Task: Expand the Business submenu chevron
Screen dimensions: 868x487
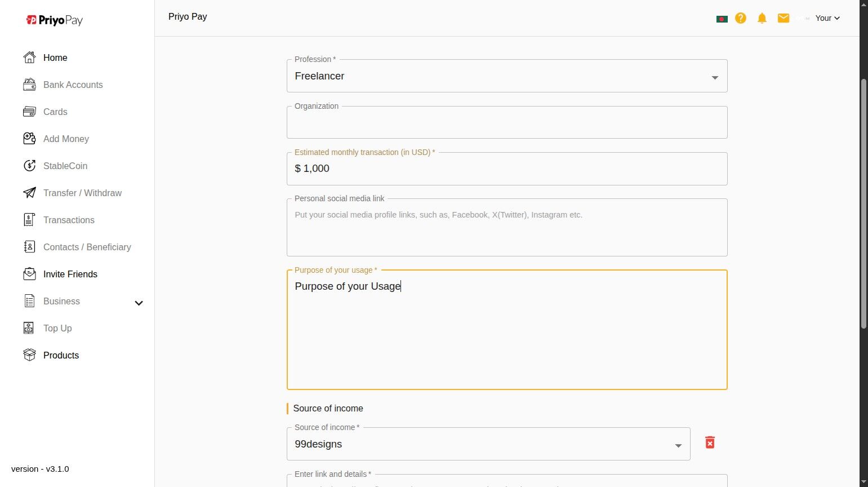Action: [139, 303]
